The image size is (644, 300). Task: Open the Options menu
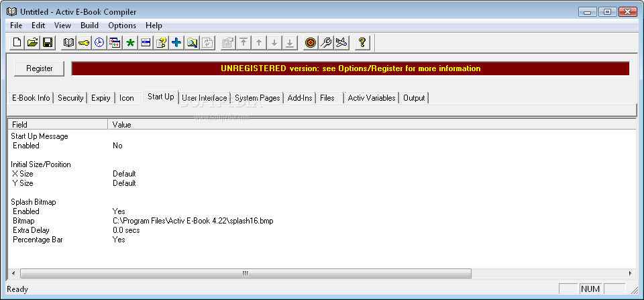point(122,26)
